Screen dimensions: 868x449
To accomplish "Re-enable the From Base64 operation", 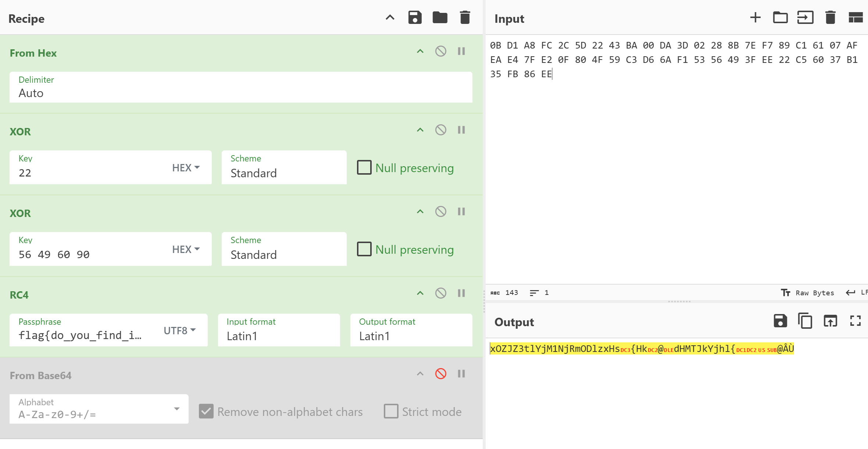I will [440, 374].
